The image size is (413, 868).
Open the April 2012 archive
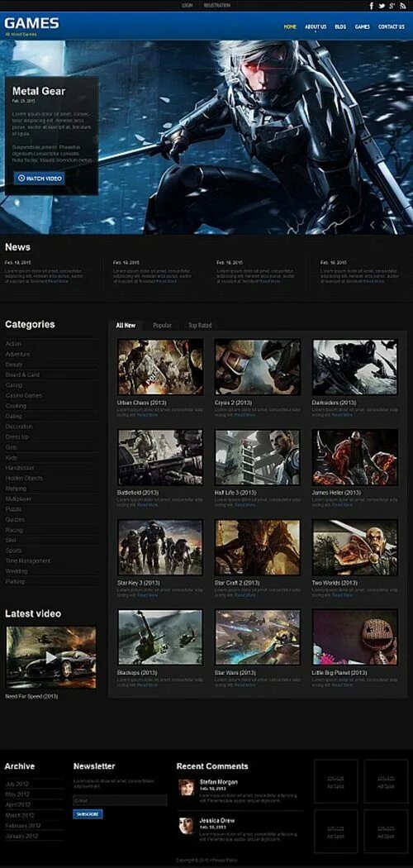pos(17,805)
